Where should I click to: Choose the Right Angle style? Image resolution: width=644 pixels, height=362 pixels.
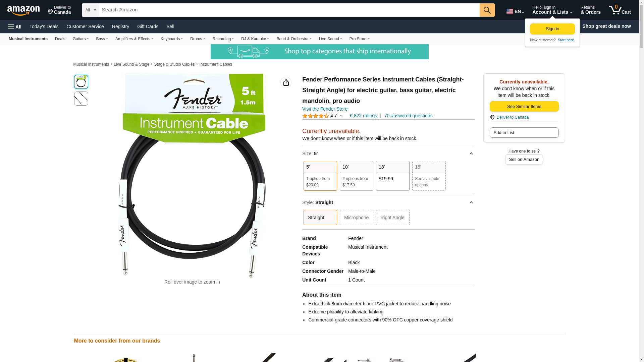(392, 218)
